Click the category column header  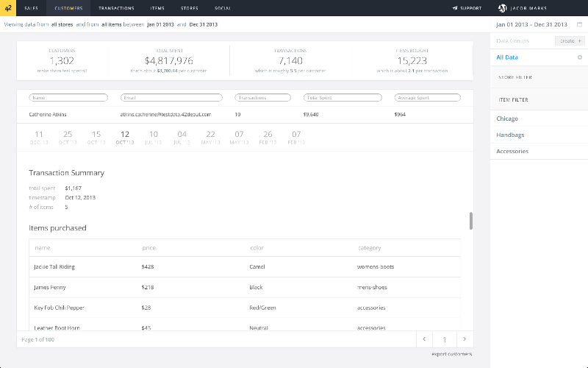[x=370, y=248]
